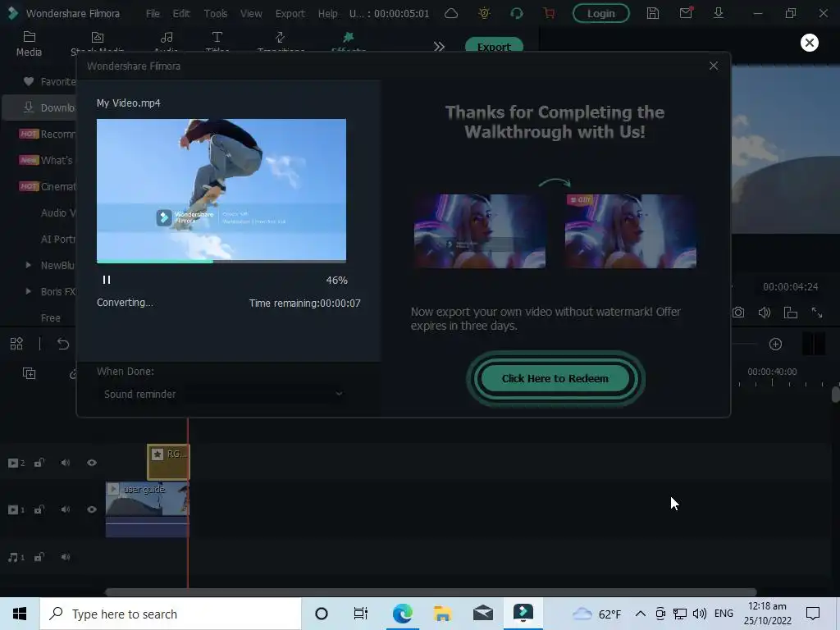
Task: Open the Export menu in menu bar
Action: [290, 13]
